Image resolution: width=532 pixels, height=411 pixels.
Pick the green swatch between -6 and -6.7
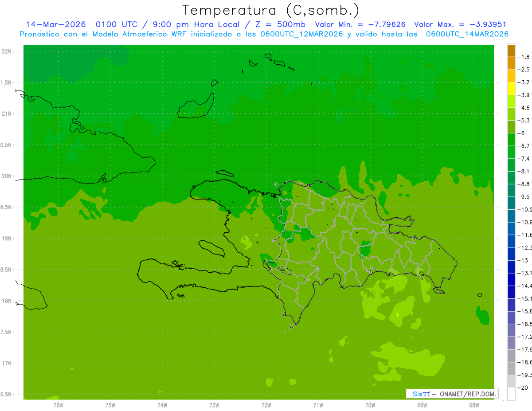pyautogui.click(x=511, y=140)
